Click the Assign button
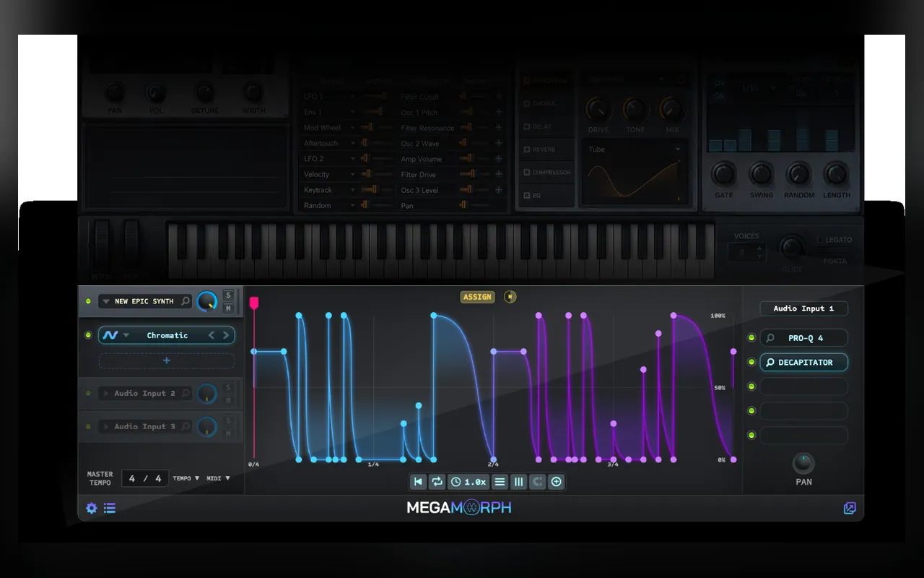Screen dimensions: 924x578 [x=477, y=297]
